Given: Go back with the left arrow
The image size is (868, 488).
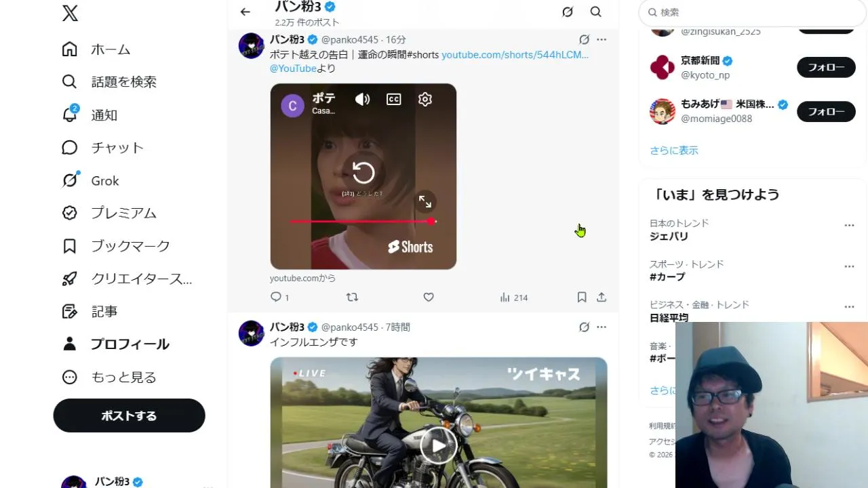Looking at the screenshot, I should (245, 12).
